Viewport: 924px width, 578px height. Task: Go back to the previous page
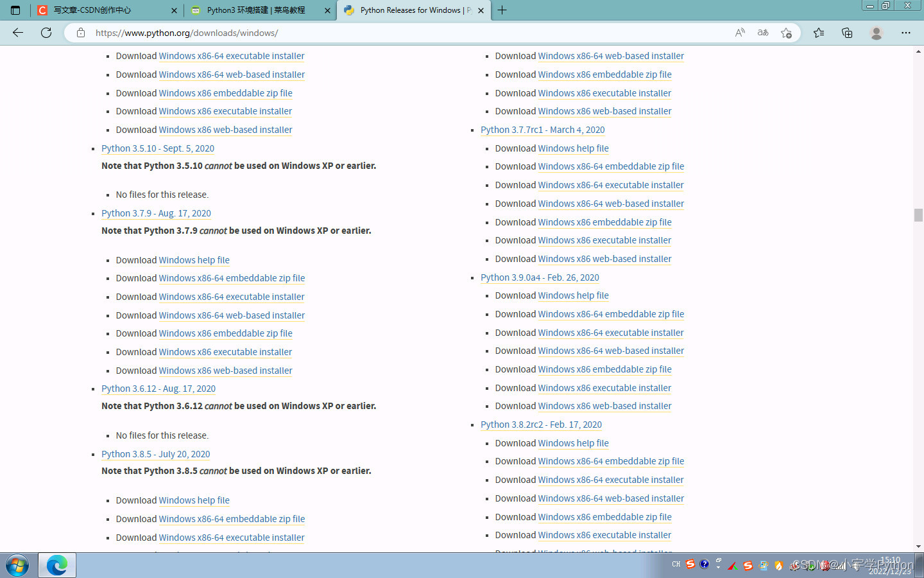18,33
